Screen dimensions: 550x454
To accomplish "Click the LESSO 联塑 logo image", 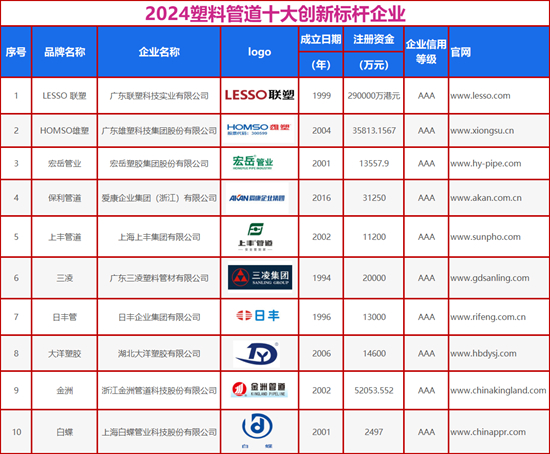I will (260, 95).
